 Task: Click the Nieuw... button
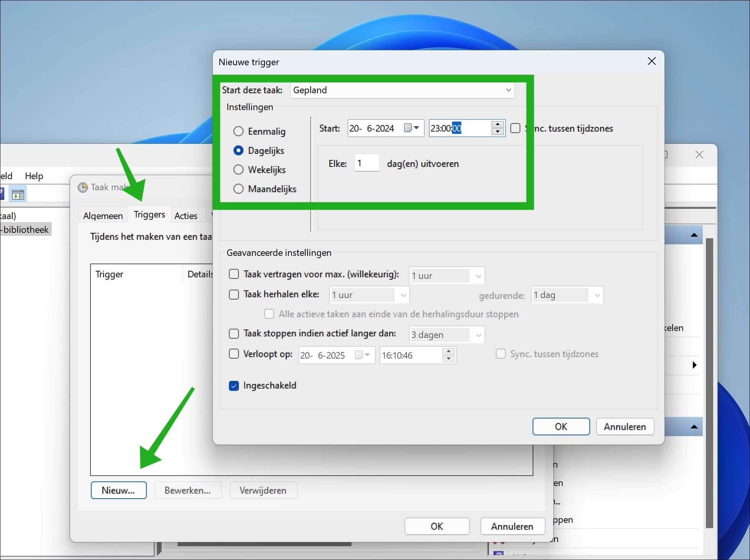tap(118, 490)
